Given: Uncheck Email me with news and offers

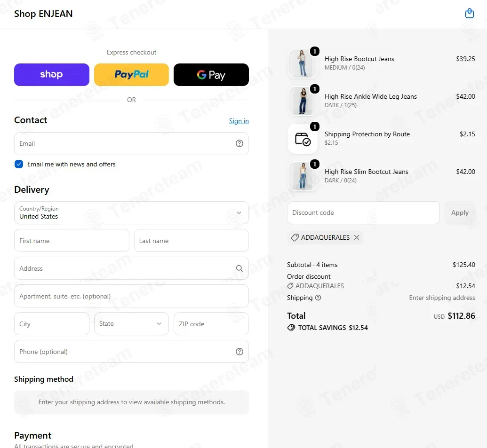Looking at the screenshot, I should [x=19, y=164].
